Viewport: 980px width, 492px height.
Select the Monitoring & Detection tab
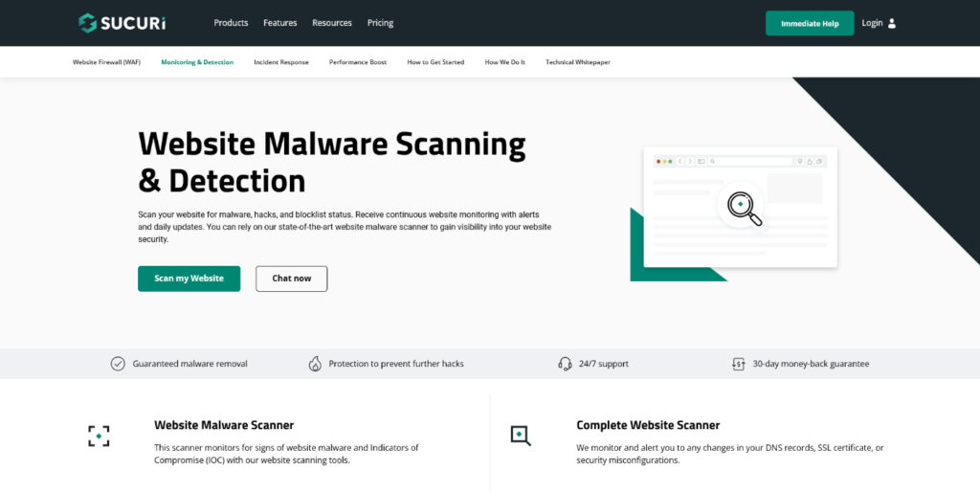click(197, 62)
